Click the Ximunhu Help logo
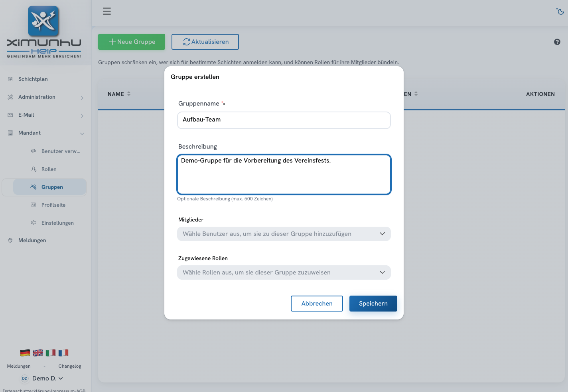 click(x=44, y=32)
